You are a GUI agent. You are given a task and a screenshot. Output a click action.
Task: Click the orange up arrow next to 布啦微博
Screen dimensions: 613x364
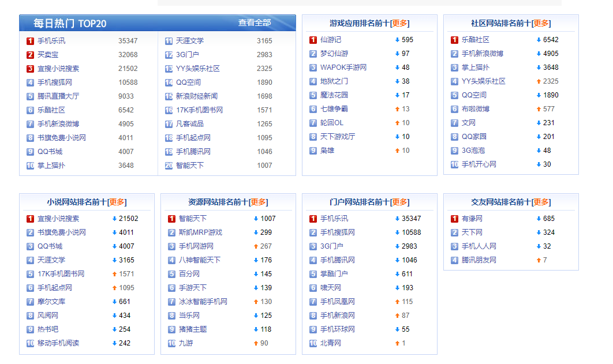539,109
